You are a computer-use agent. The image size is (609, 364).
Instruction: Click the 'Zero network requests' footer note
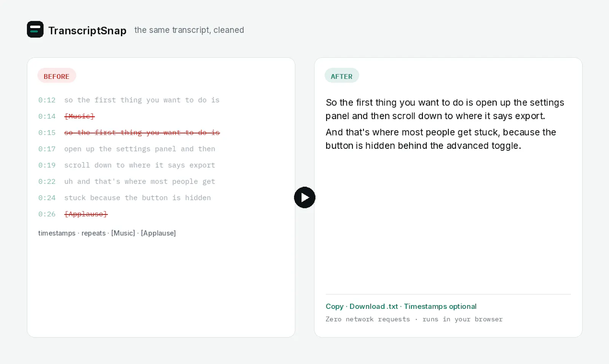click(414, 319)
